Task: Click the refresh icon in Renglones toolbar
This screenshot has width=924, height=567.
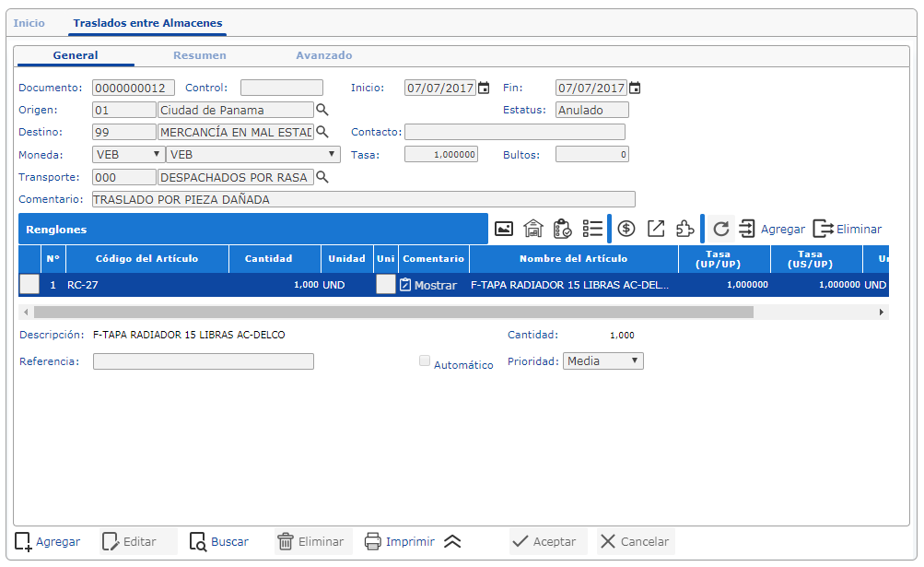Action: click(721, 229)
